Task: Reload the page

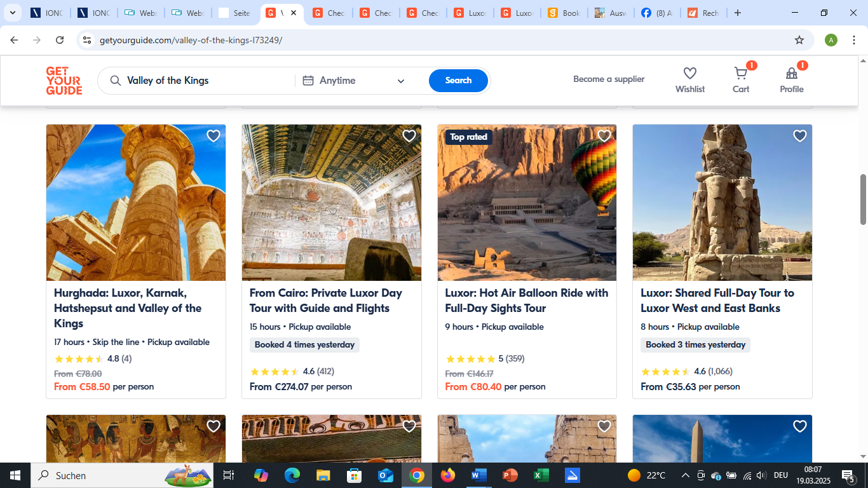Action: tap(60, 40)
